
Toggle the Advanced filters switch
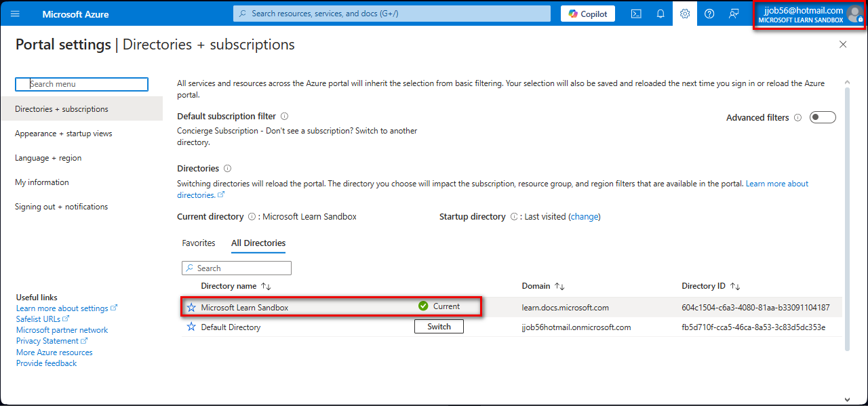pyautogui.click(x=823, y=117)
